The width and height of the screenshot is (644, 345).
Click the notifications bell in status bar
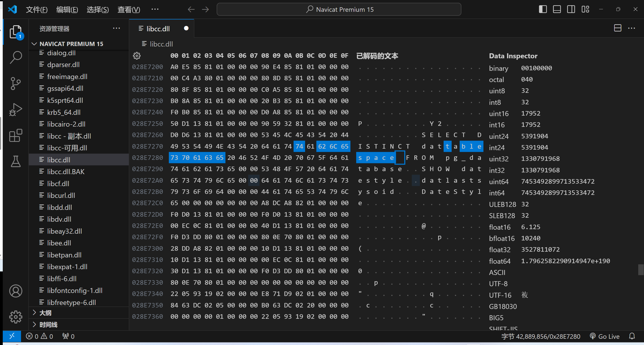632,336
